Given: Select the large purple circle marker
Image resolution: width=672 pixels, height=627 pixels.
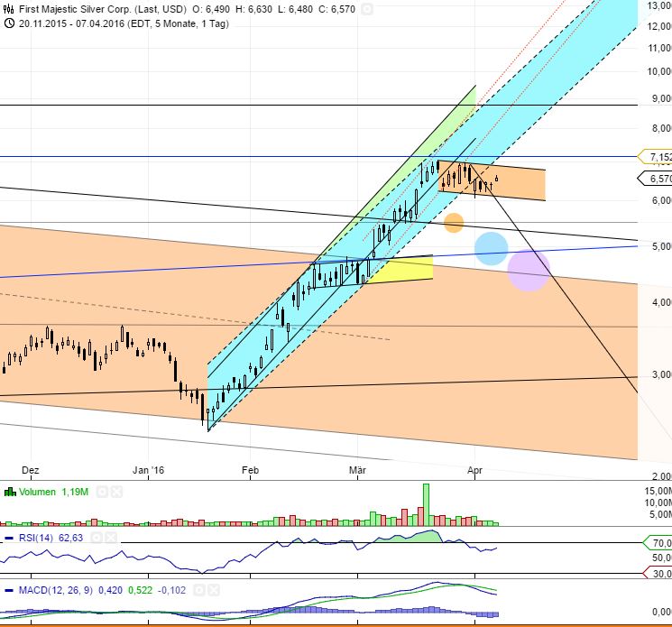Looking at the screenshot, I should pos(529,270).
